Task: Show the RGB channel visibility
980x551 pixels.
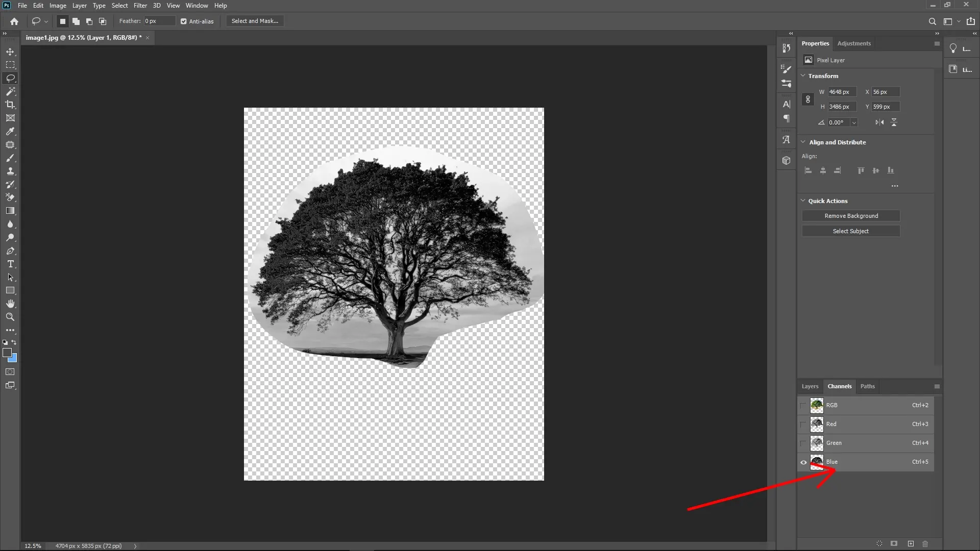Action: 803,405
